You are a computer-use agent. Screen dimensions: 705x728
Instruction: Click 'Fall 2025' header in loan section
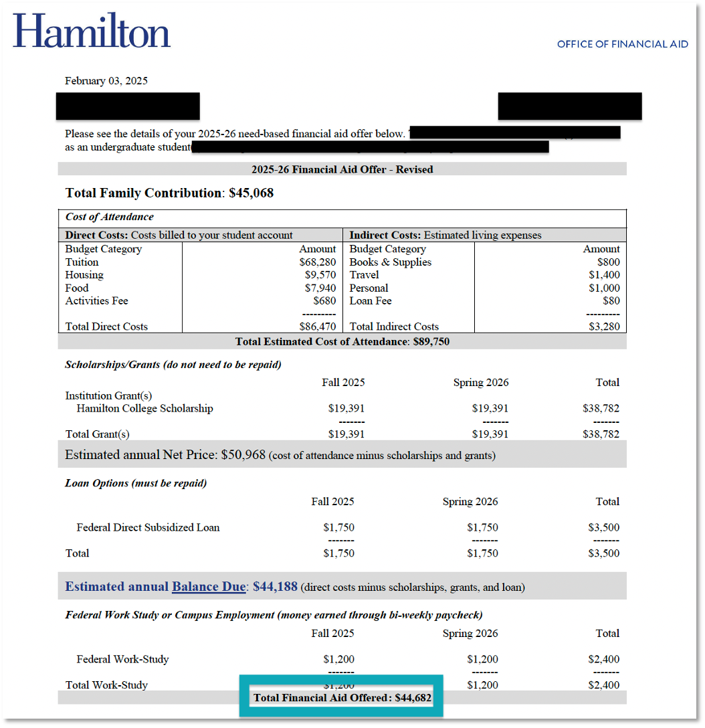332,502
